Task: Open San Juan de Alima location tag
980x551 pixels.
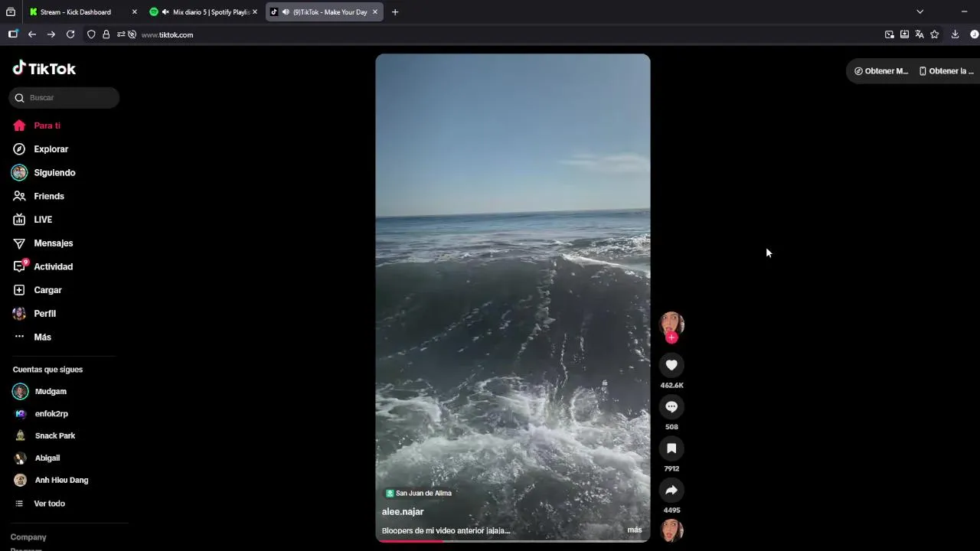Action: (x=419, y=494)
